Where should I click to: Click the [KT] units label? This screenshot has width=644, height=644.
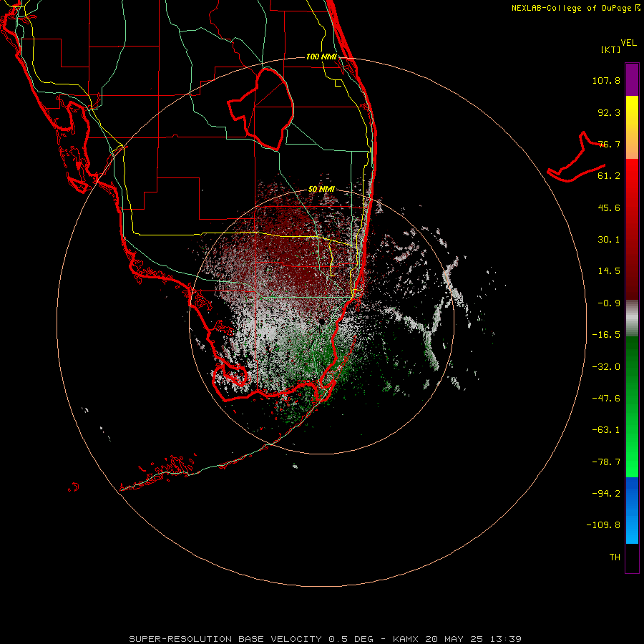tap(611, 49)
